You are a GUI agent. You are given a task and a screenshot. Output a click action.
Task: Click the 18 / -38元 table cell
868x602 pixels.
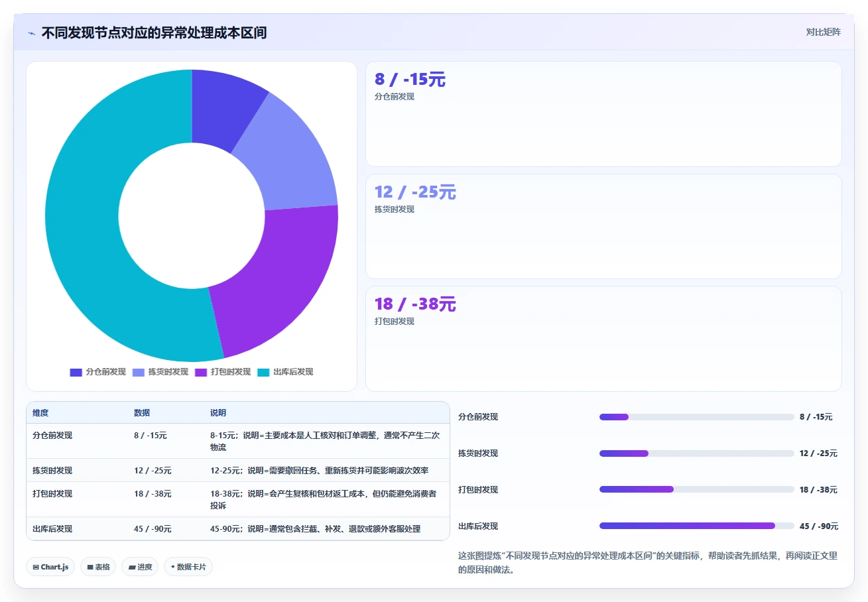click(x=153, y=494)
